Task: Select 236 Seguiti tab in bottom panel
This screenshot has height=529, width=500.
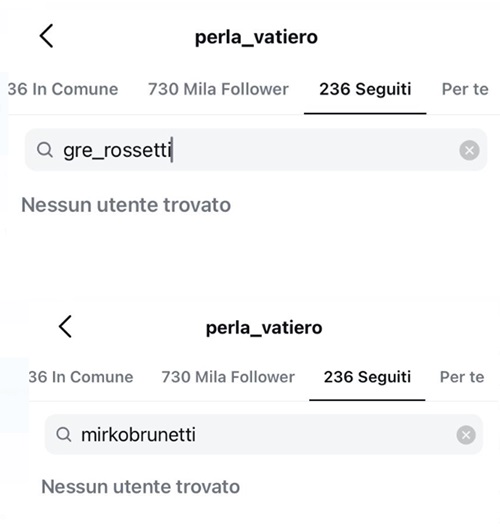Action: click(367, 377)
